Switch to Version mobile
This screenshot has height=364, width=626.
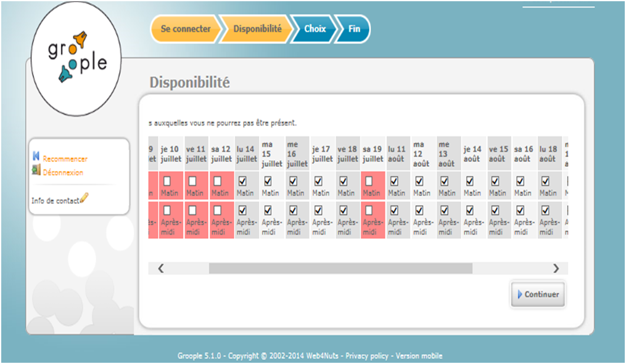click(419, 355)
